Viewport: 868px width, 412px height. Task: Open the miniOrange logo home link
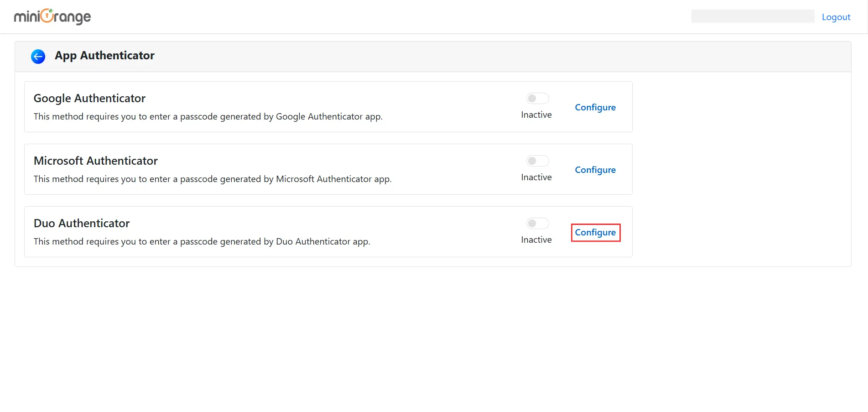point(52,16)
